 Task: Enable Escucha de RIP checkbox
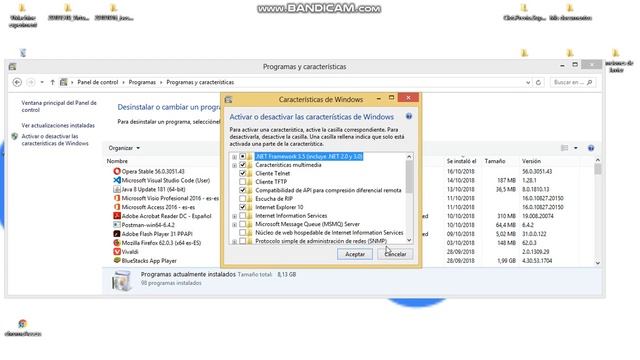tap(242, 199)
